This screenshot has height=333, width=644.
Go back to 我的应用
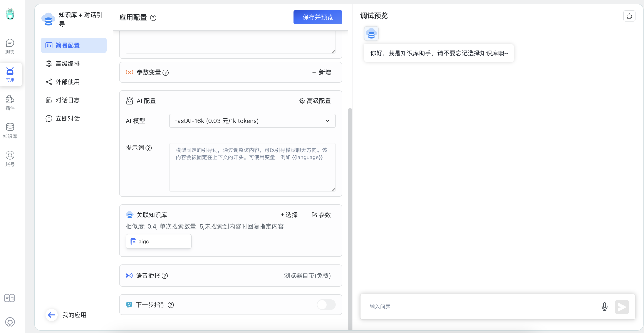pos(74,315)
